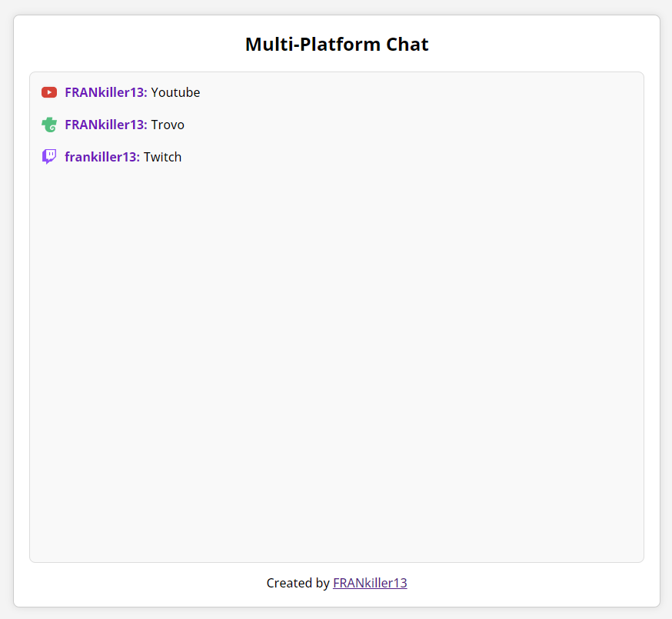672x619 pixels.
Task: Click the 'Trovo' chat message text
Action: (168, 125)
